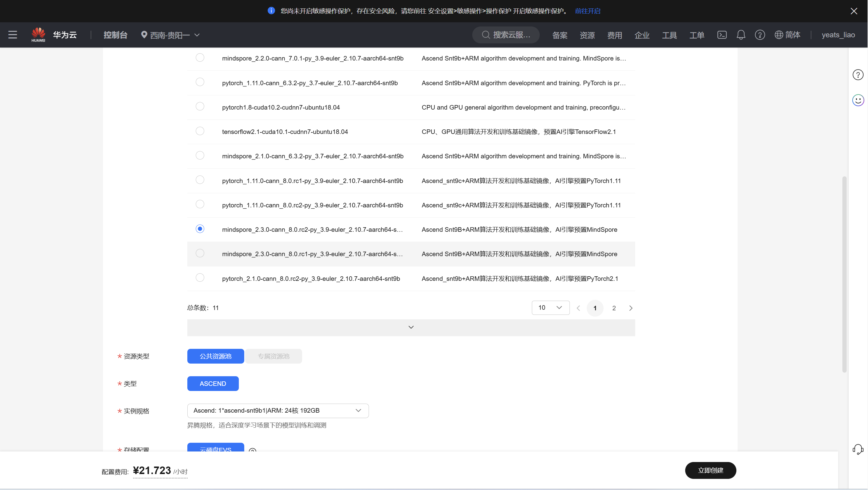The width and height of the screenshot is (868, 490).
Task: Open the notifications bell
Action: [x=741, y=35]
